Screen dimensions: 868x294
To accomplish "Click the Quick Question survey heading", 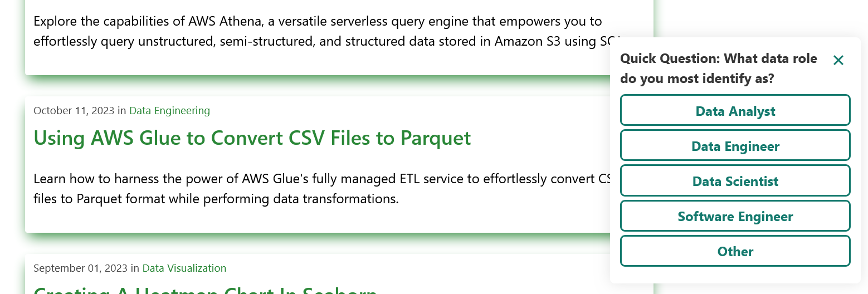I will click(718, 58).
